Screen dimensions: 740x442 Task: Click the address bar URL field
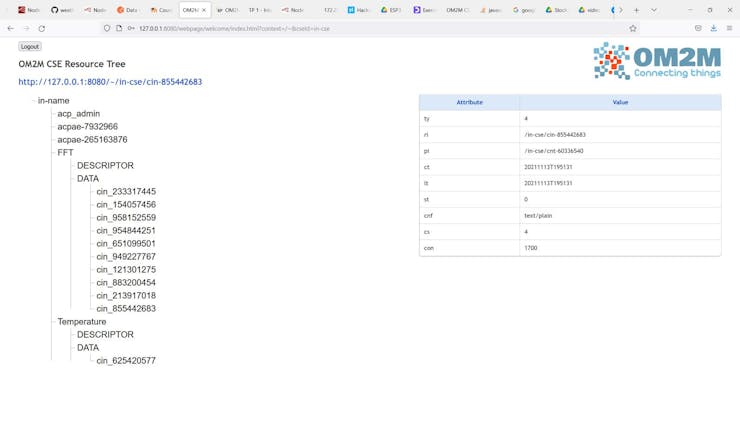(368, 28)
